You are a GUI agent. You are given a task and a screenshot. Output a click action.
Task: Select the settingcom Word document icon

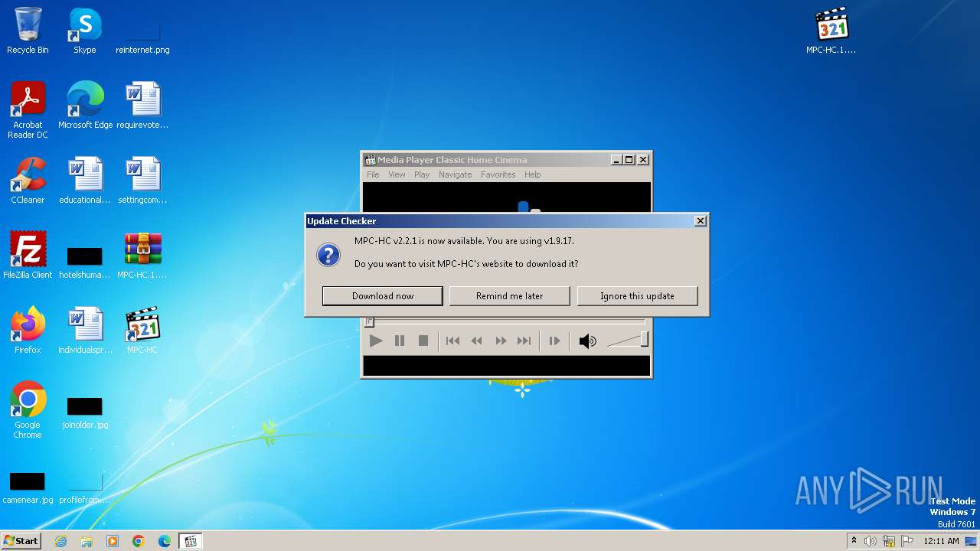click(x=142, y=181)
